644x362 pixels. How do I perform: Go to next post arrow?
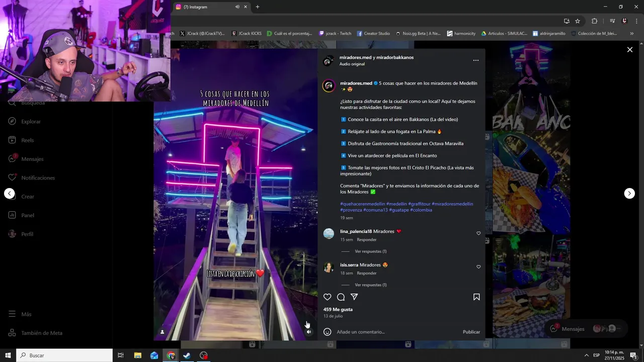pos(629,194)
